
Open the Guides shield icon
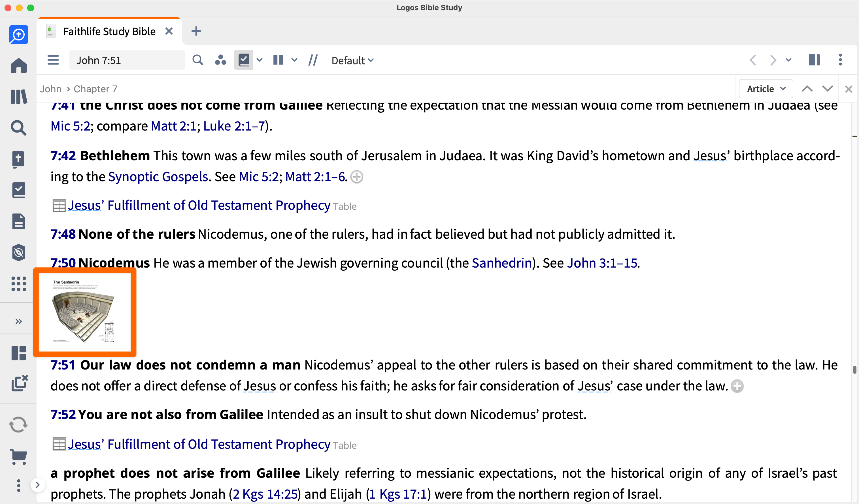click(18, 253)
